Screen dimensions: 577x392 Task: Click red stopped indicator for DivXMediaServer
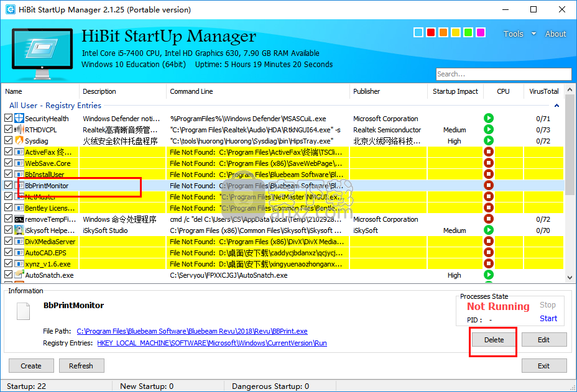[489, 241]
